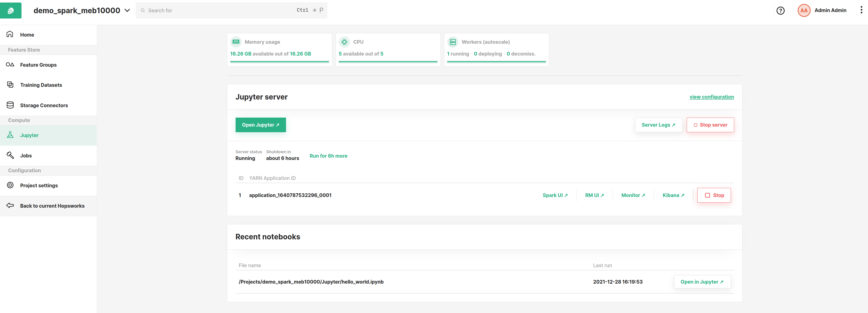
Task: Click the Workers autoscale progress bar
Action: [x=496, y=62]
